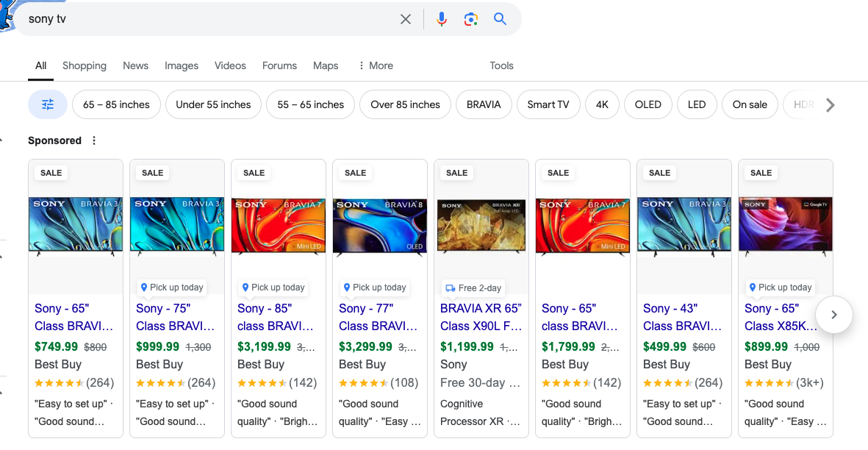Click the (3k+) review count rating
This screenshot has height=450, width=868.
tap(810, 382)
